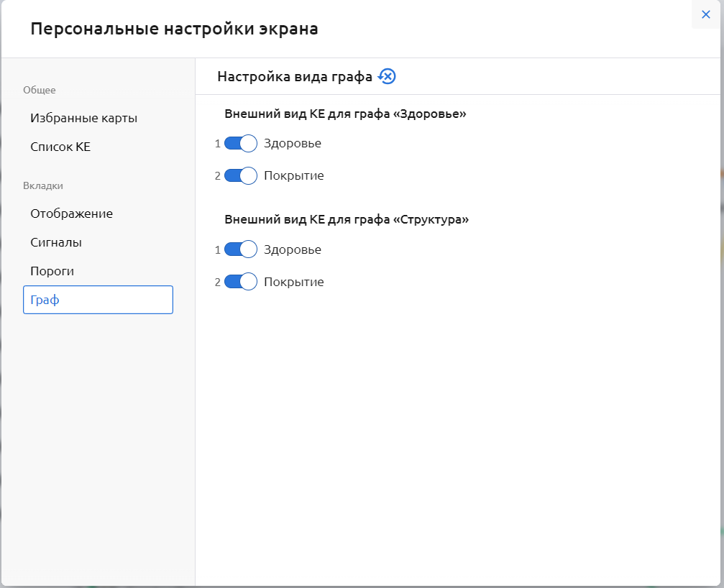Click the Здоровье label in «Здоровье» graph section
This screenshot has height=588, width=724.
coord(292,144)
